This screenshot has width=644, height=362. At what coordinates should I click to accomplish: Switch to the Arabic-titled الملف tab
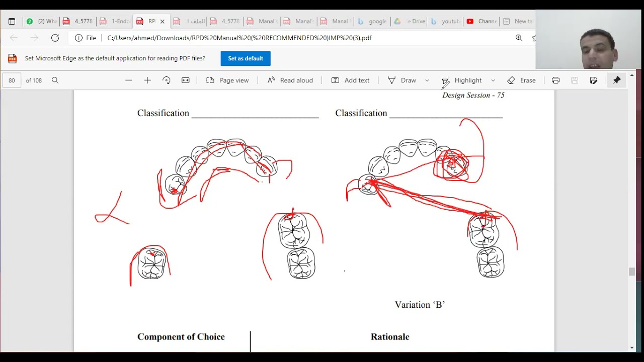(x=189, y=21)
